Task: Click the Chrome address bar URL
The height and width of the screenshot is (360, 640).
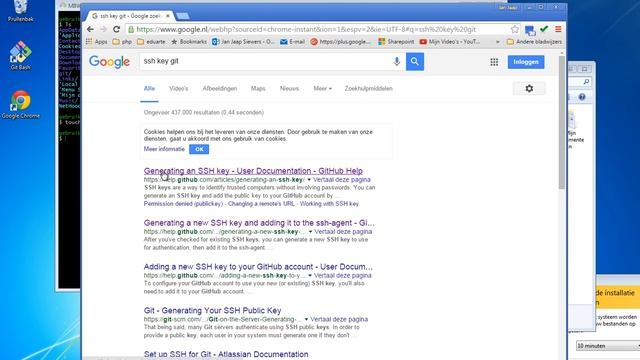Action: [306, 29]
